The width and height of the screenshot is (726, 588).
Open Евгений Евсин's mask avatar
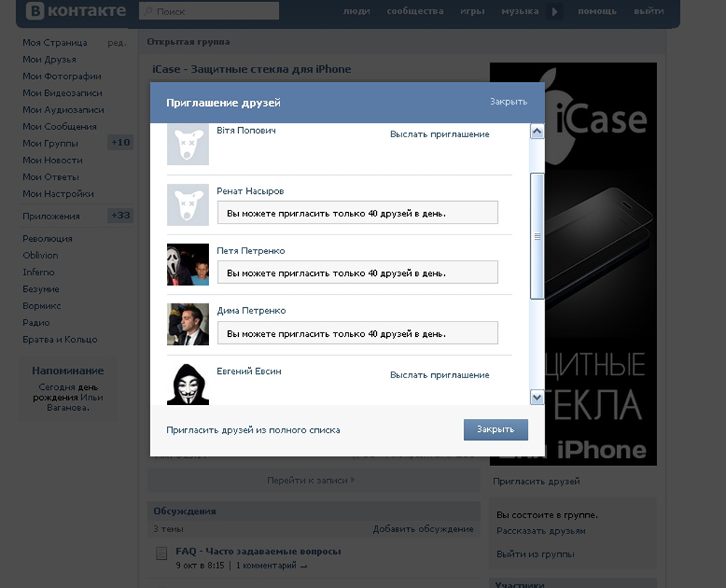tap(187, 384)
